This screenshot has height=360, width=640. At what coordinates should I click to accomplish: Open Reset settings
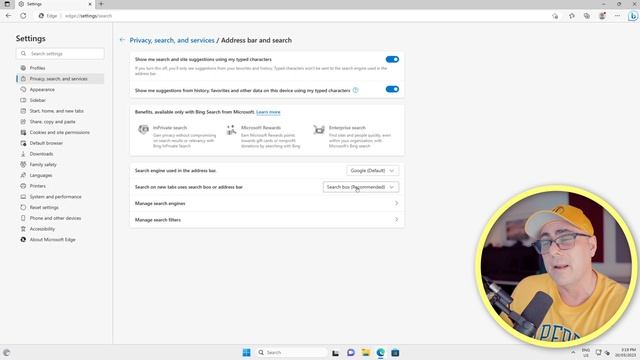click(x=60, y=207)
